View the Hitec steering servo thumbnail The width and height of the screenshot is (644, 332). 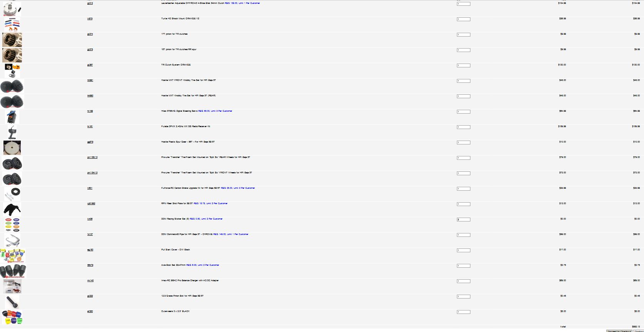coord(12,117)
